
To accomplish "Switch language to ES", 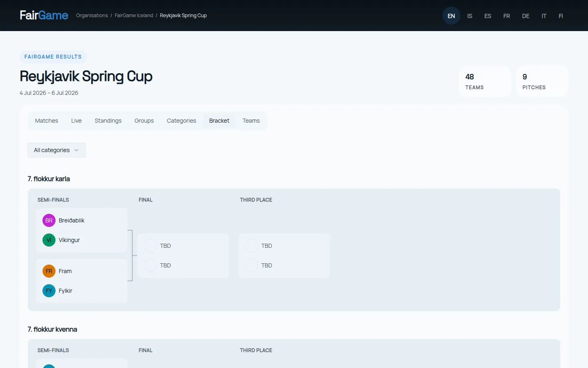I will coord(488,16).
